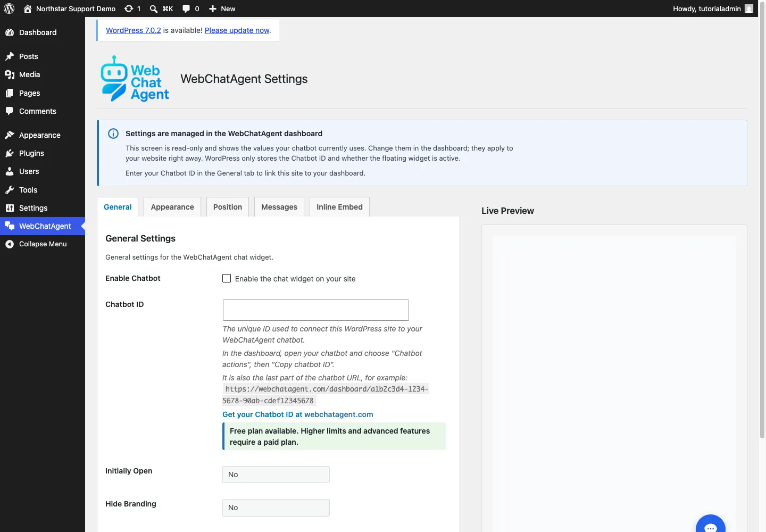The image size is (766, 532).
Task: Open Settings in the sidebar menu
Action: pos(43,208)
